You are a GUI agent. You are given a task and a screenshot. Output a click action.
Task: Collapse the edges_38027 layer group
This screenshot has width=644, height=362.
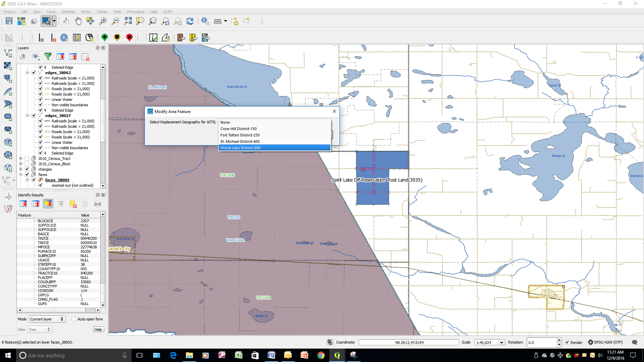point(27,116)
